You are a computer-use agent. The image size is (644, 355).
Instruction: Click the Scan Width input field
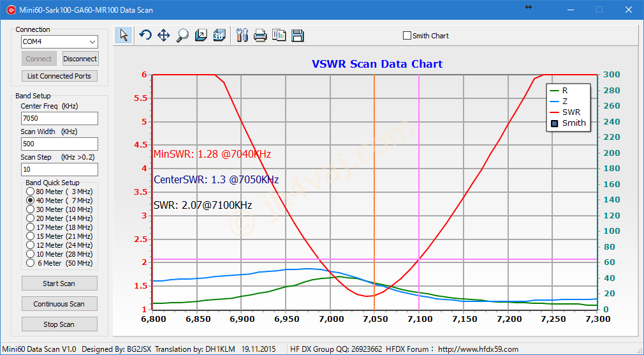coord(59,144)
